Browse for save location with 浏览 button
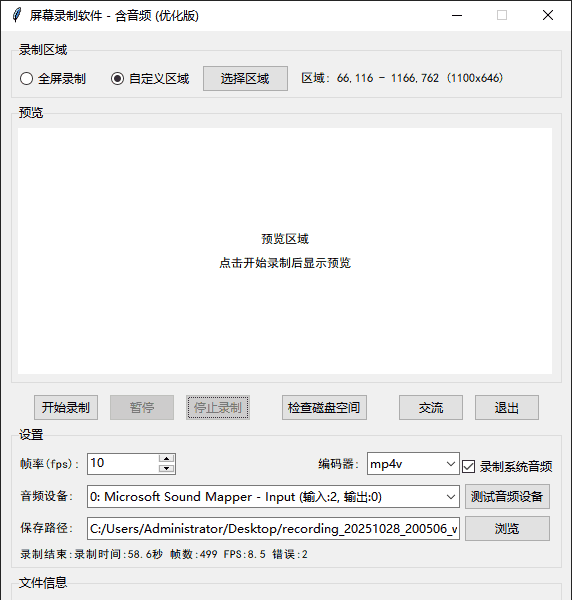 coord(507,528)
